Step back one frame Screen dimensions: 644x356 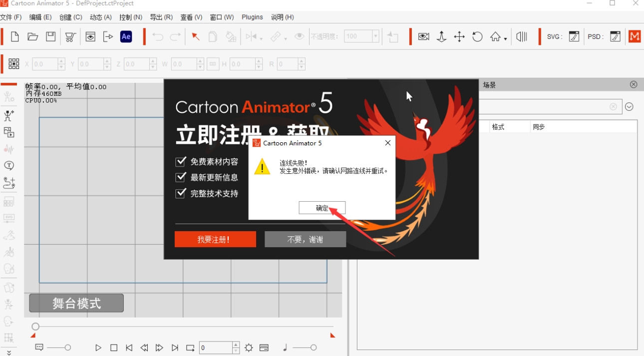(144, 348)
